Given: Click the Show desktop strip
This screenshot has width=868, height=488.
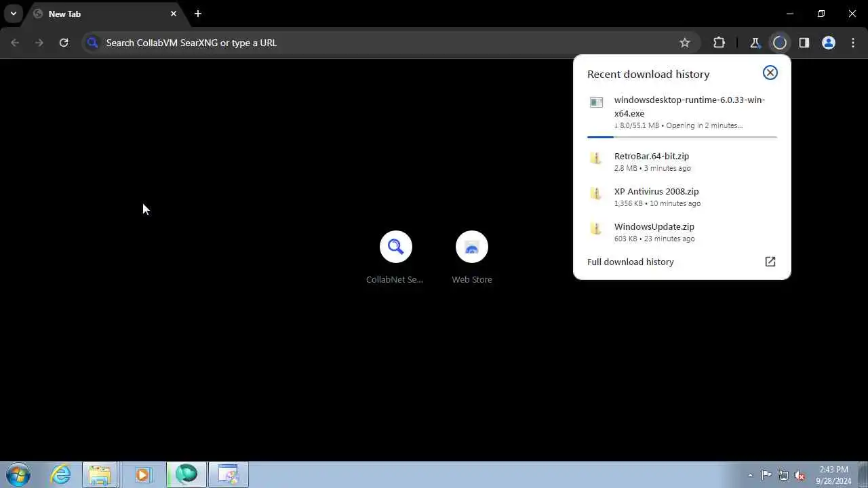Looking at the screenshot, I should pos(863,474).
